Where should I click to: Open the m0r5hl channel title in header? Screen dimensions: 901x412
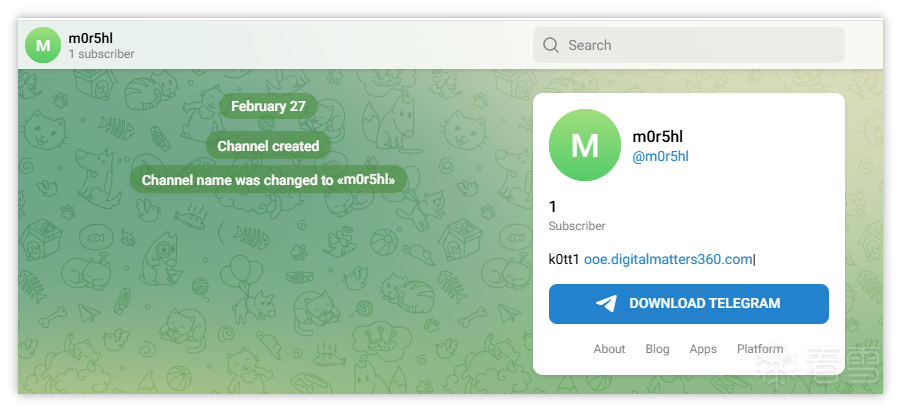(x=91, y=38)
